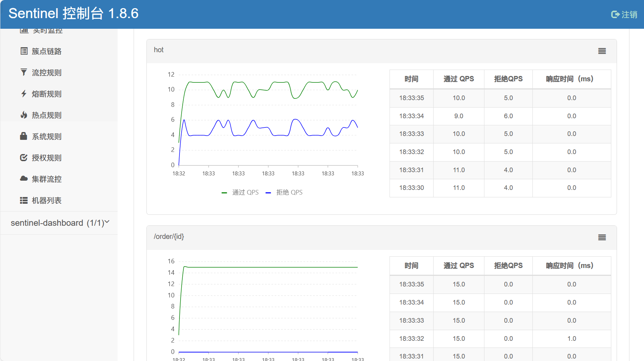The height and width of the screenshot is (361, 644).
Task: Click the /order/{id} resource title
Action: [169, 236]
